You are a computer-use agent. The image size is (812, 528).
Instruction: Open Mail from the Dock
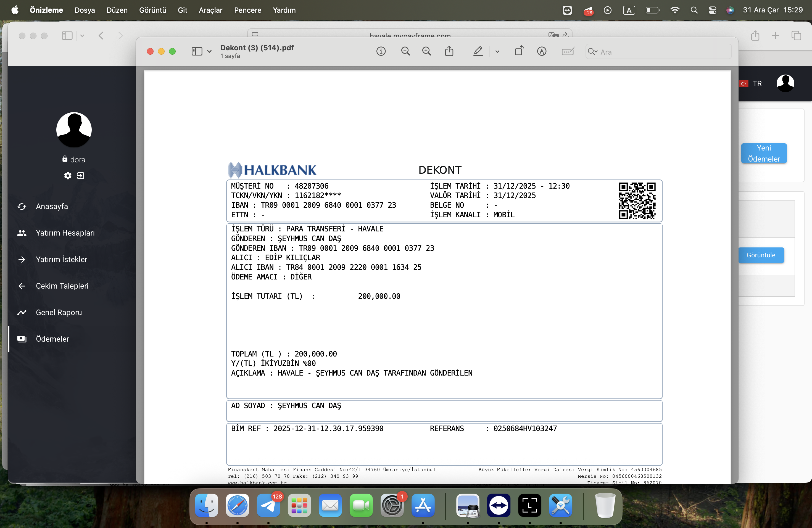330,505
